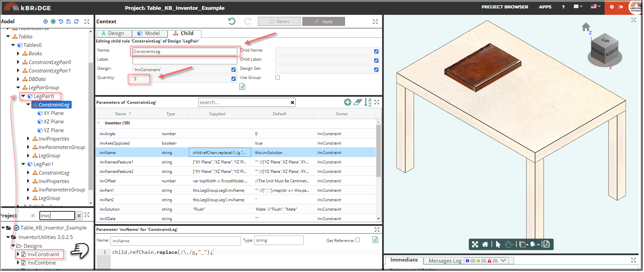Switch to the Design tab
The height and width of the screenshot is (272, 644).
coord(114,33)
